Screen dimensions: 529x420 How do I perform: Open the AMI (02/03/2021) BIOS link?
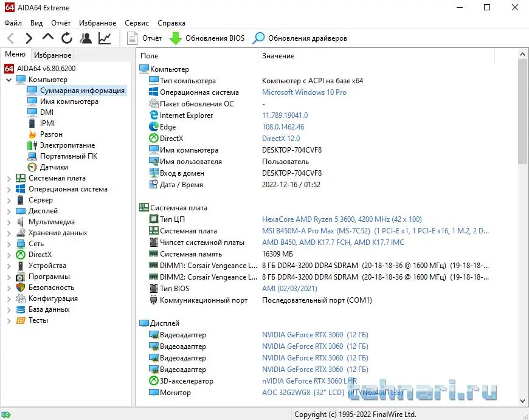[289, 289]
